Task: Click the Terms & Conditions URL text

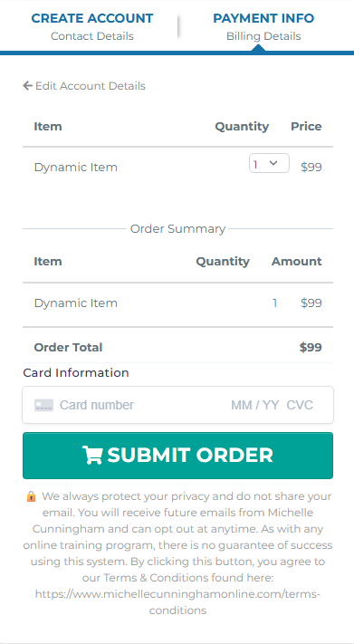Action: pos(177,602)
